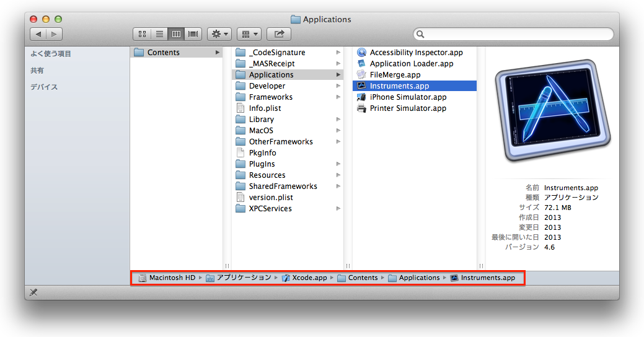644x337 pixels.
Task: Open the Developer folder icon
Action: point(240,85)
